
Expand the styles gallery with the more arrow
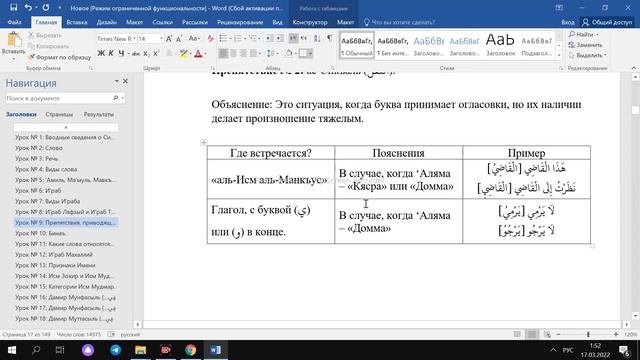pos(559,55)
